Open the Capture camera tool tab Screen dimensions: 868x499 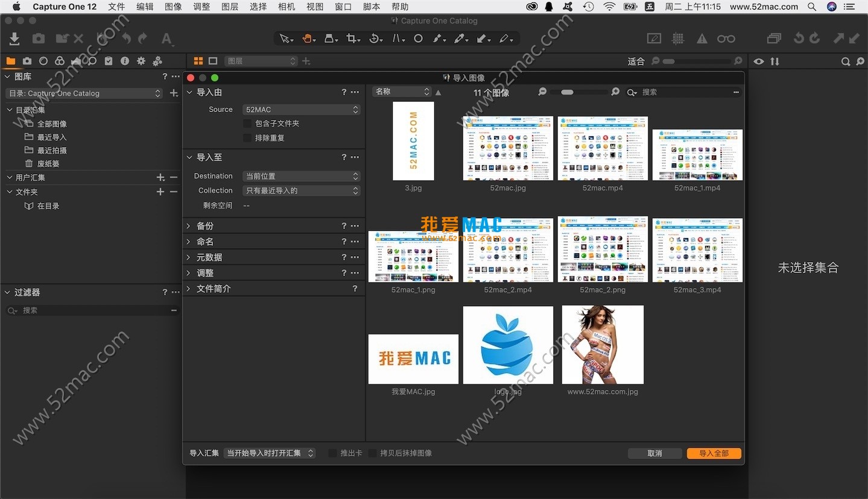27,61
